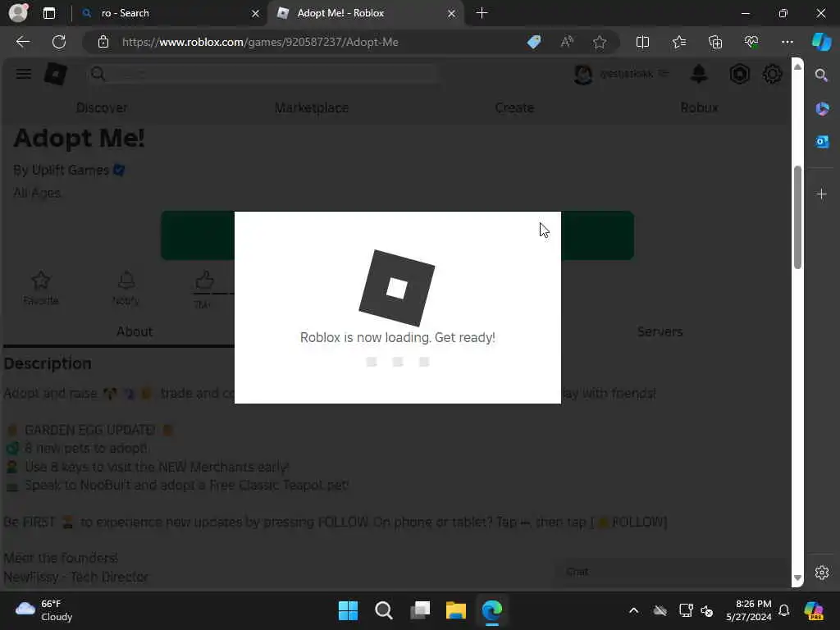
Task: Open the tab actions menu icon
Action: coord(49,13)
